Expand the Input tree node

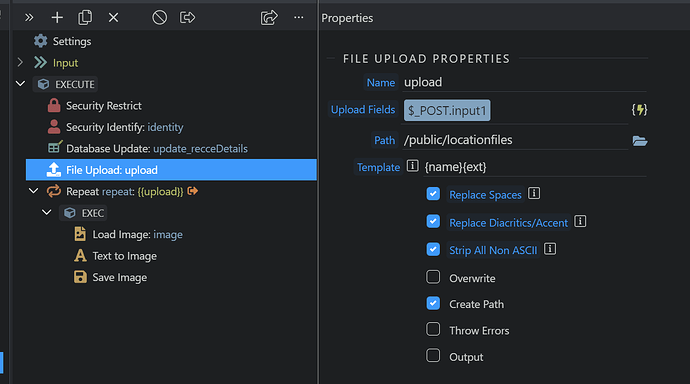[x=20, y=62]
